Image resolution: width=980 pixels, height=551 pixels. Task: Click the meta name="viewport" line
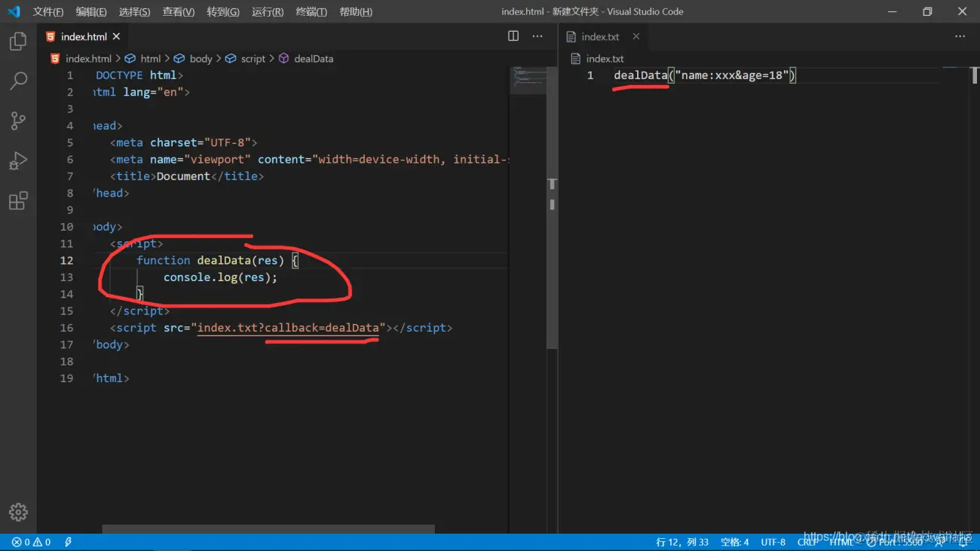[x=309, y=159]
